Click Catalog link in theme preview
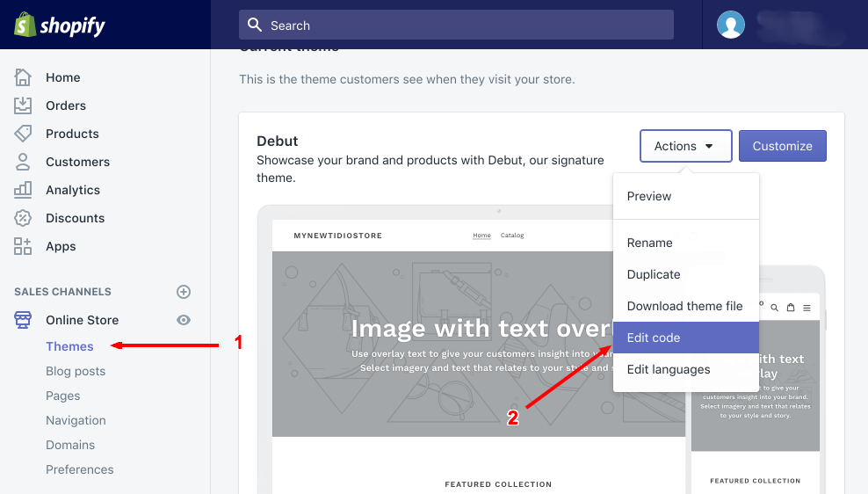Image resolution: width=868 pixels, height=494 pixels. pyautogui.click(x=512, y=236)
